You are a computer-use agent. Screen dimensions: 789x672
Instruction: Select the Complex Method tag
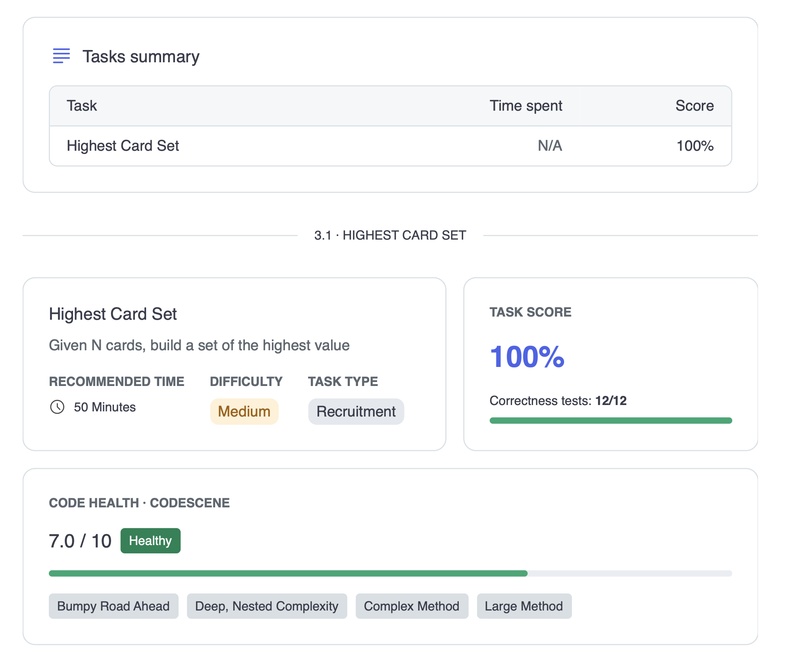point(412,606)
